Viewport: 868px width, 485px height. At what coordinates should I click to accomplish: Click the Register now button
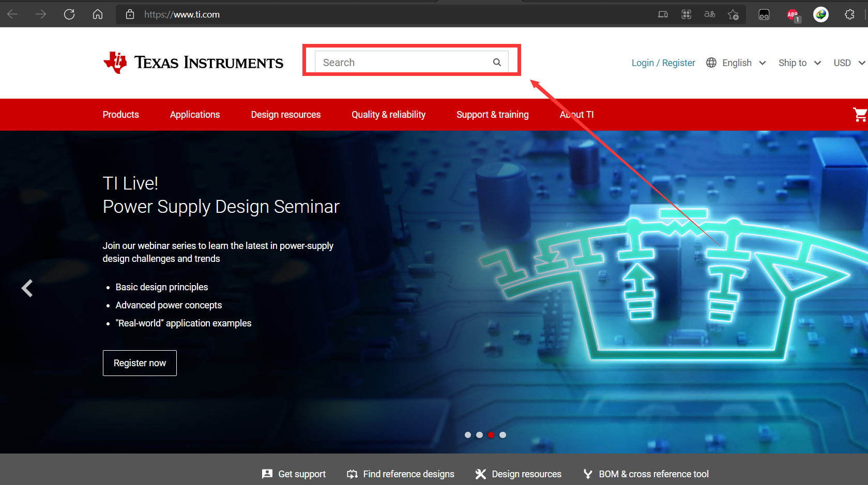point(140,363)
